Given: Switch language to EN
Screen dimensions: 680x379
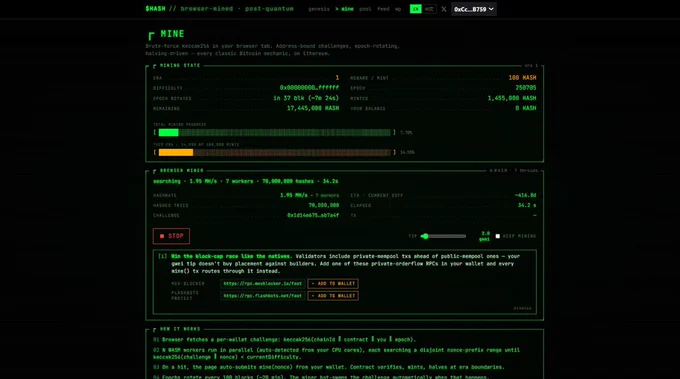Looking at the screenshot, I should click(415, 9).
